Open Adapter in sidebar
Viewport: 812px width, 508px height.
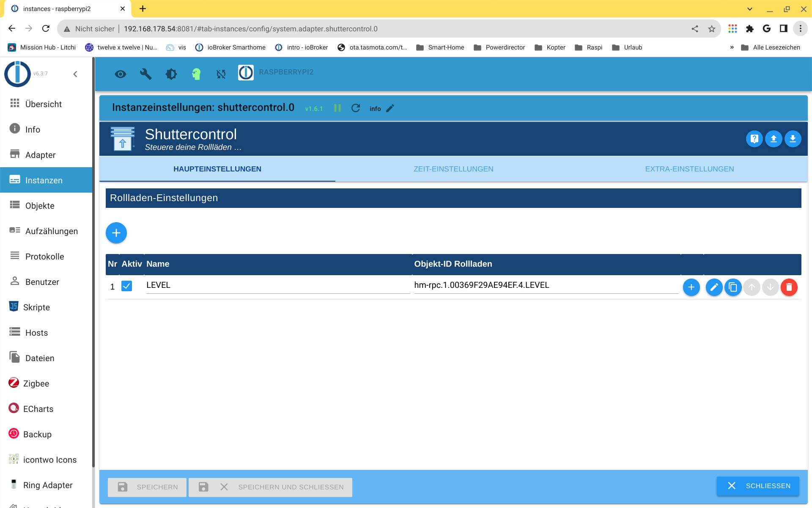(46, 155)
